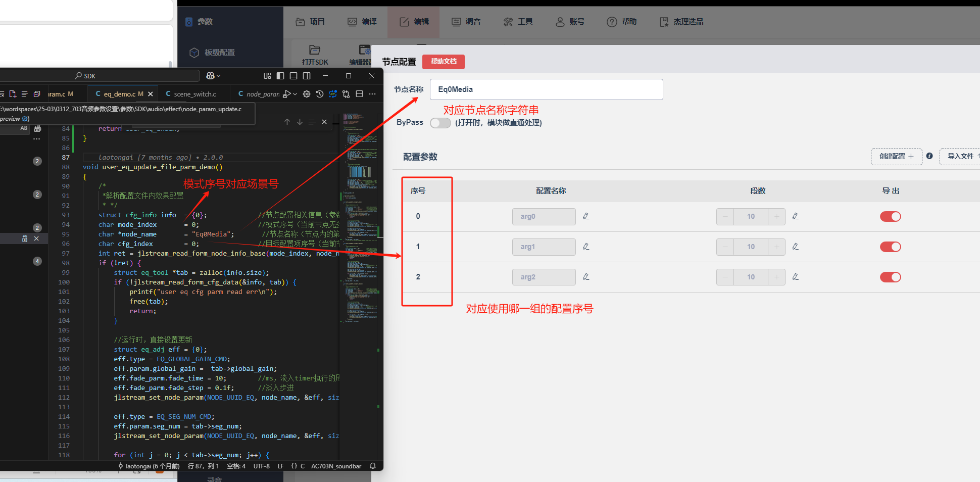Toggle the export switch for arg0 row

(891, 216)
